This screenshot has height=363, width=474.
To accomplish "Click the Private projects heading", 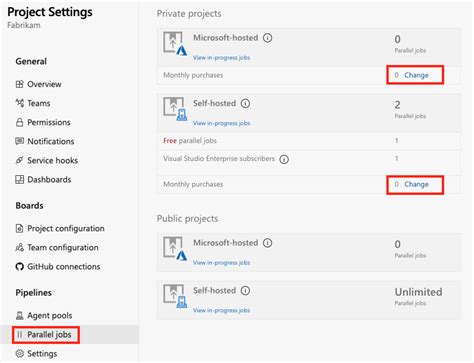I will pos(189,14).
